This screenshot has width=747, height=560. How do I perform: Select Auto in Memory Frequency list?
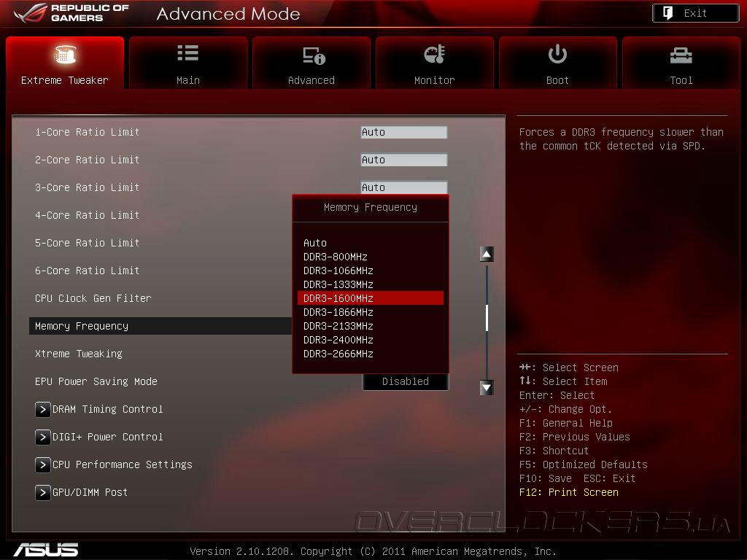point(370,243)
